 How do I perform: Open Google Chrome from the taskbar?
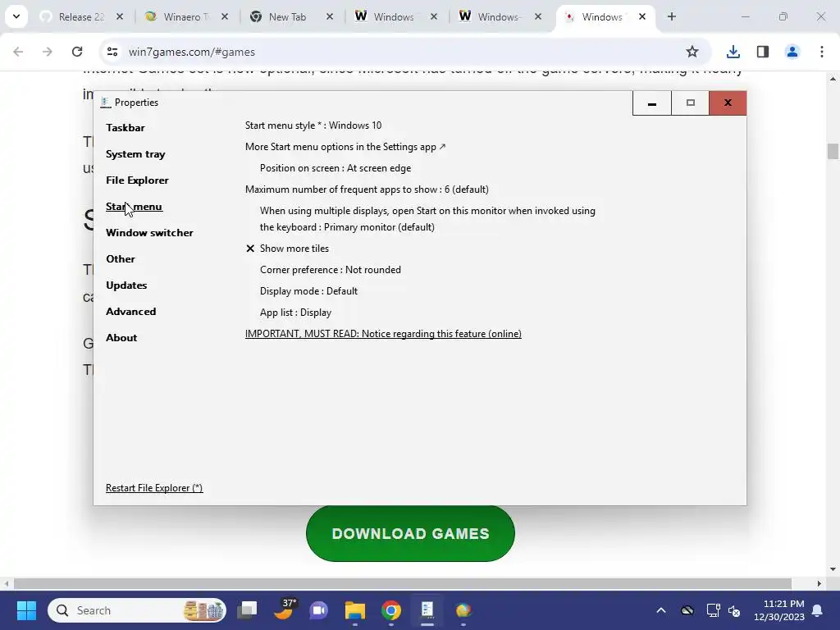coord(391,610)
